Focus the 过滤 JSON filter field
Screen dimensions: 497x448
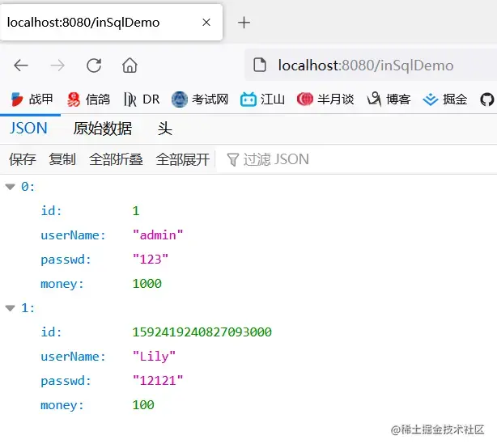pyautogui.click(x=358, y=159)
